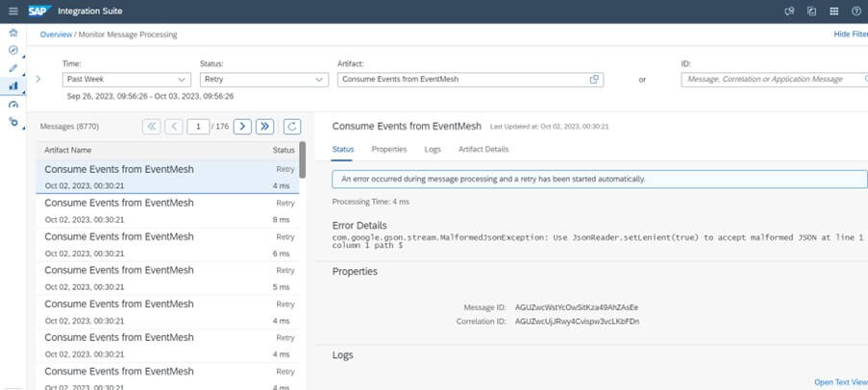
Task: Click the Message ID value
Action: tap(577, 307)
